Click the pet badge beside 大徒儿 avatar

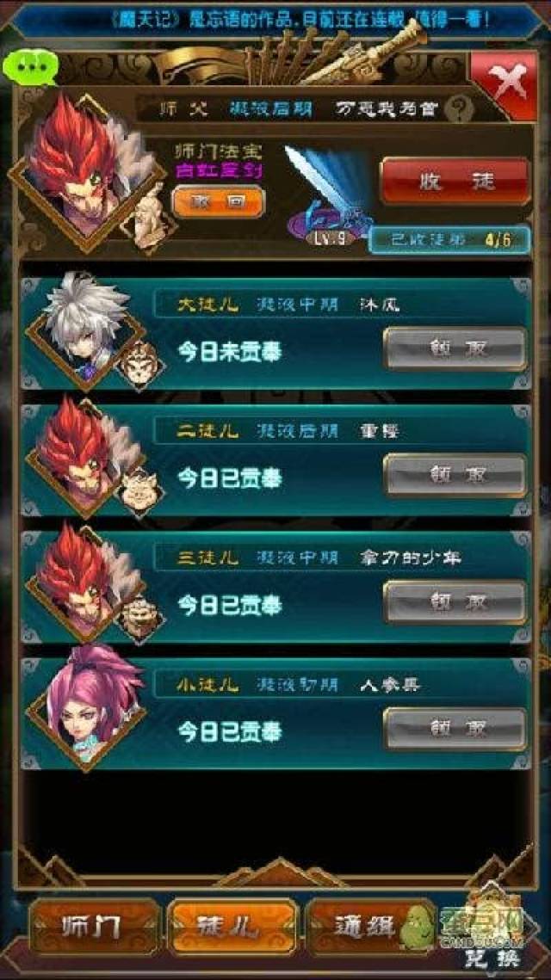click(141, 366)
